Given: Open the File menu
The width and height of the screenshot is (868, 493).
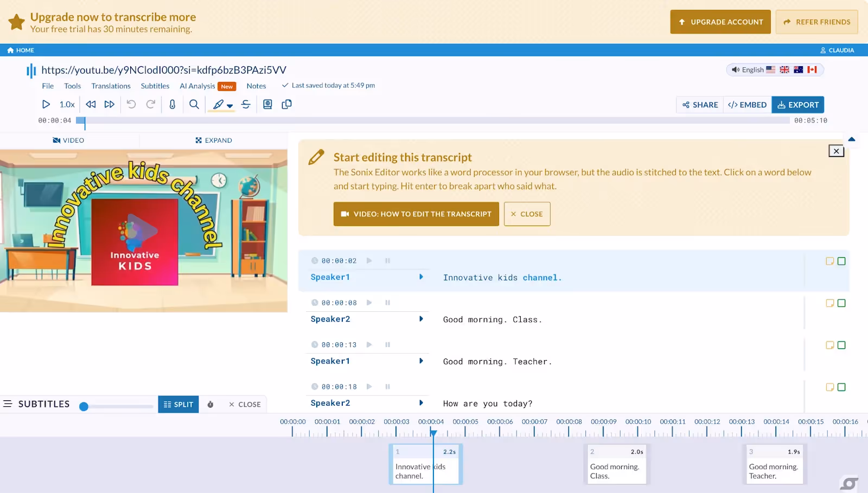Looking at the screenshot, I should coord(48,86).
